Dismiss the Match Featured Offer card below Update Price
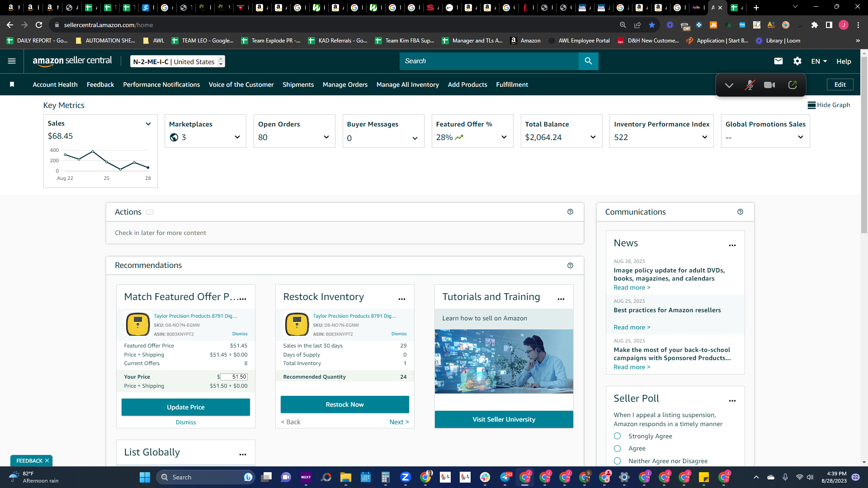This screenshot has width=868, height=488. pos(186,422)
